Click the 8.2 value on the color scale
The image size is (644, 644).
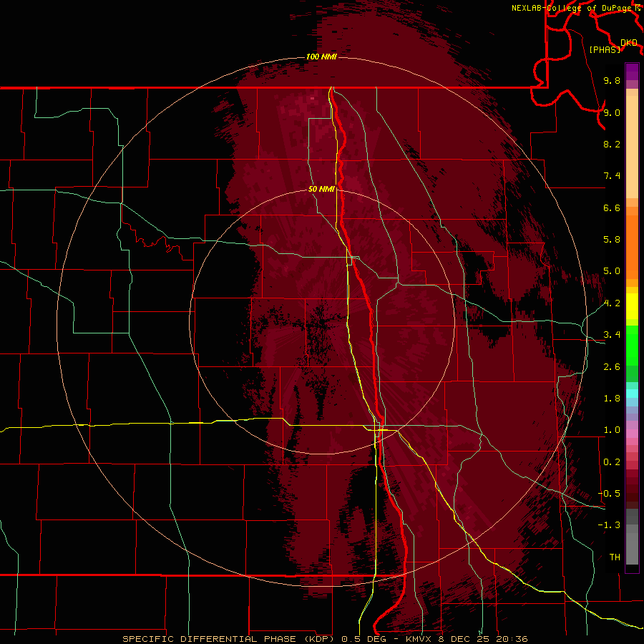pyautogui.click(x=612, y=144)
